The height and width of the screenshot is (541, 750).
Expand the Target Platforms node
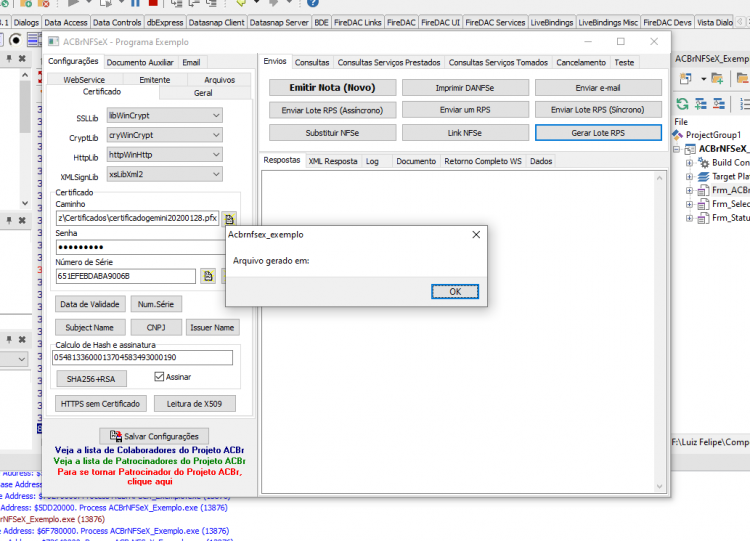point(689,177)
